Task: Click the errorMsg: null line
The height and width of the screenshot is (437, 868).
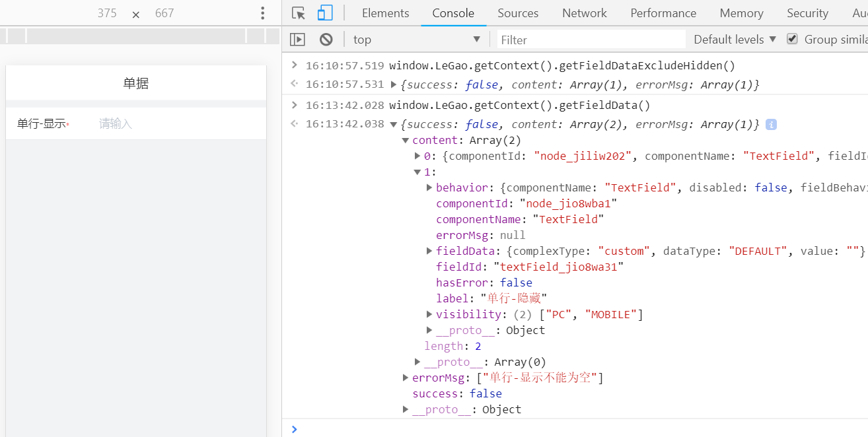Action: [481, 235]
